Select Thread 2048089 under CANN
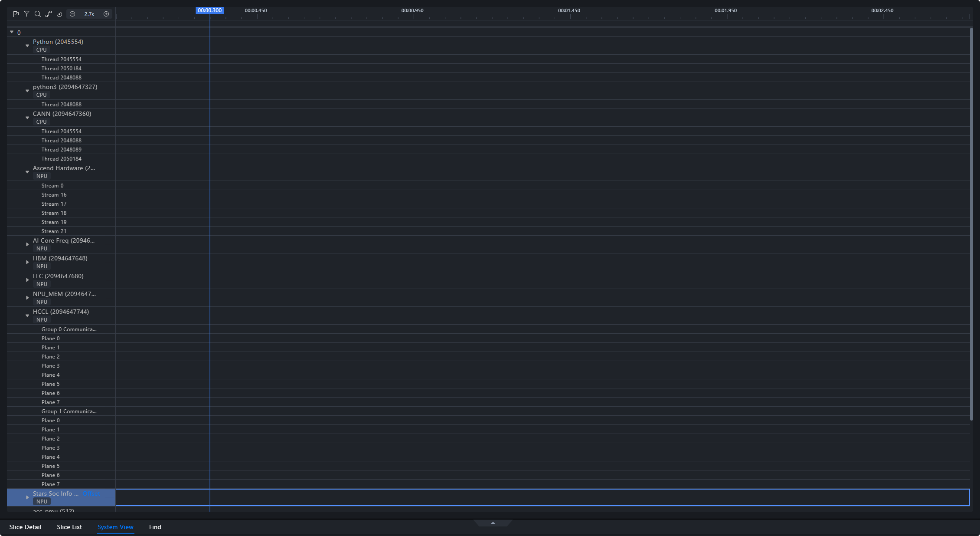980x536 pixels. click(x=61, y=150)
